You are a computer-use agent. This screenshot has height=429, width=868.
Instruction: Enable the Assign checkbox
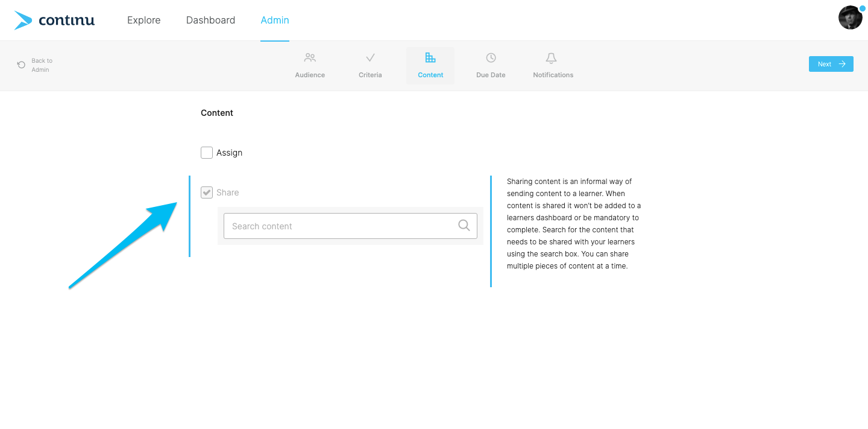tap(207, 153)
